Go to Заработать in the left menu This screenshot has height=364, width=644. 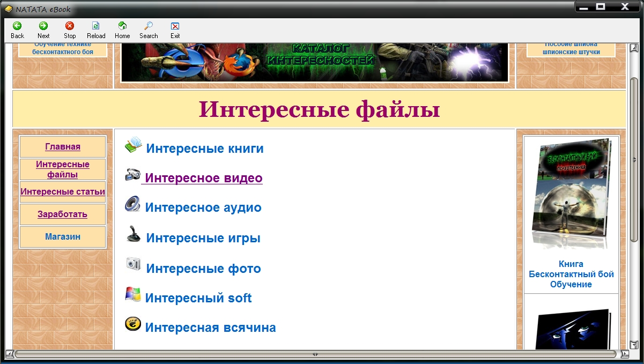(63, 214)
